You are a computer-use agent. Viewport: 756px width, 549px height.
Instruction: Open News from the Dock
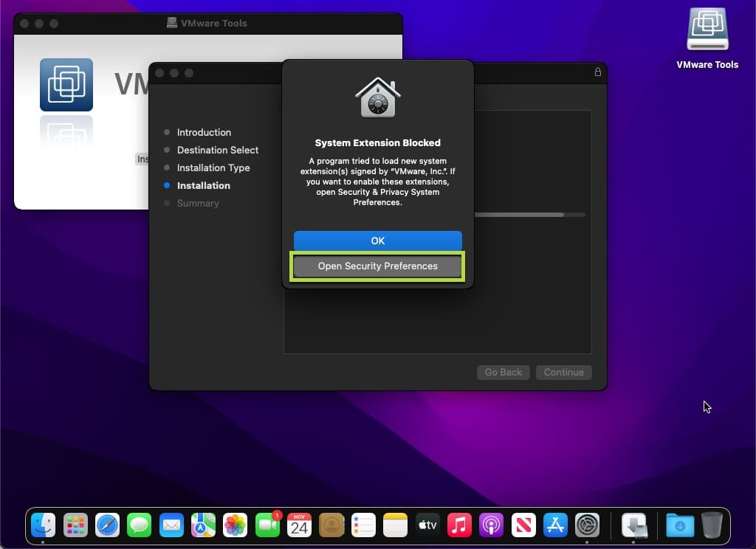pos(523,525)
